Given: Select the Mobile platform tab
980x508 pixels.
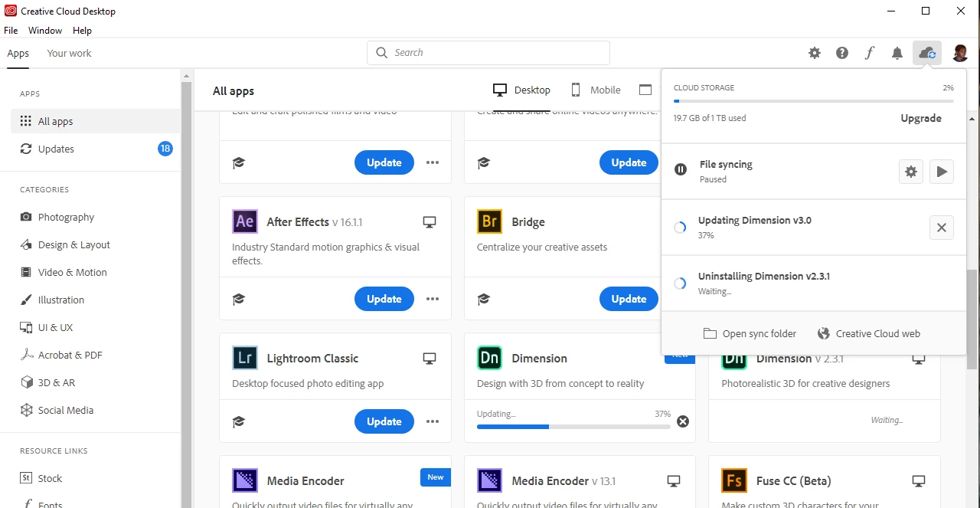Looking at the screenshot, I should 595,90.
